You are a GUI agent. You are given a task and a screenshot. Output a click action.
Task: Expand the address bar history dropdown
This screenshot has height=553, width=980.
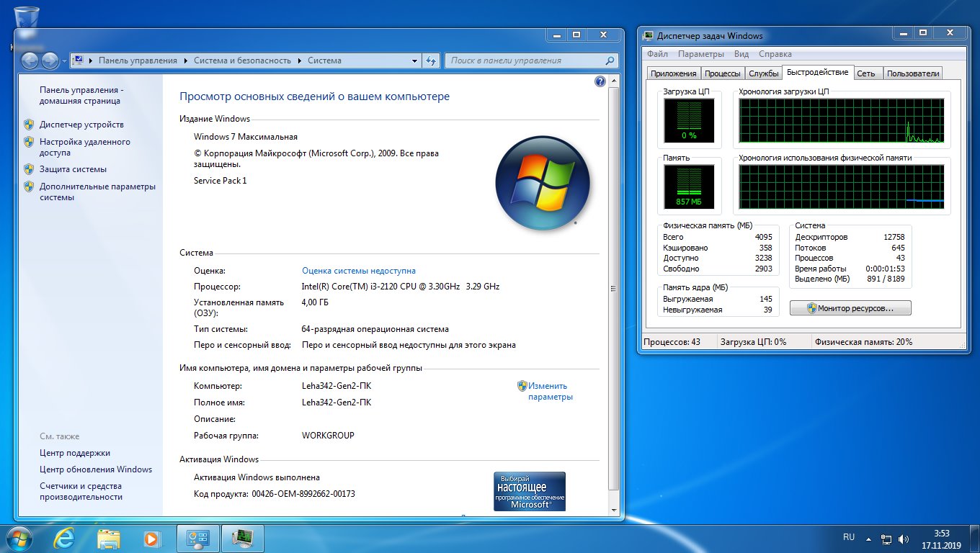[414, 61]
